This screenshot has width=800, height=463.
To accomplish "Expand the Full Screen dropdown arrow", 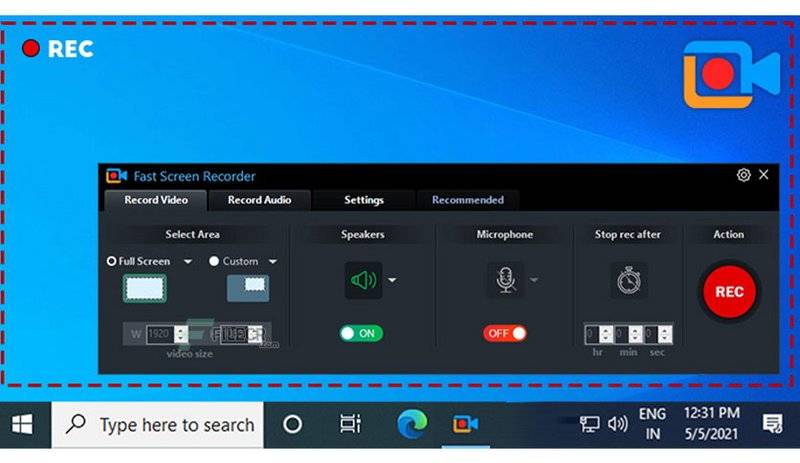I will coord(188,262).
